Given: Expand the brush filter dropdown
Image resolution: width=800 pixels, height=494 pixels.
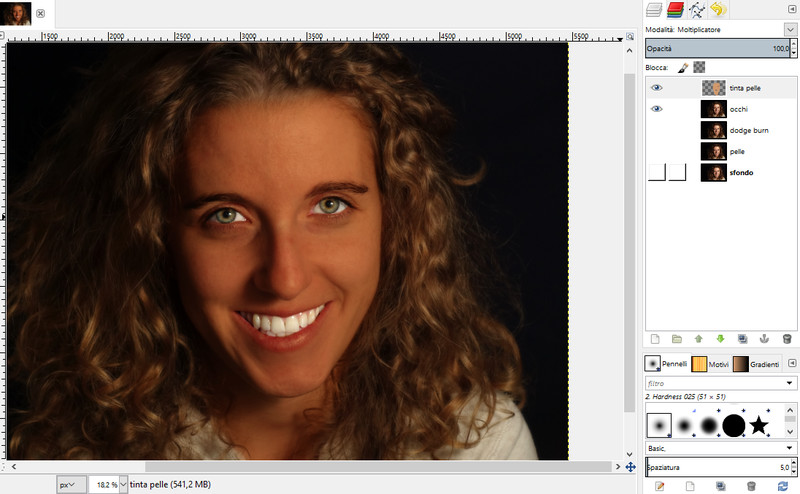Looking at the screenshot, I should point(790,383).
